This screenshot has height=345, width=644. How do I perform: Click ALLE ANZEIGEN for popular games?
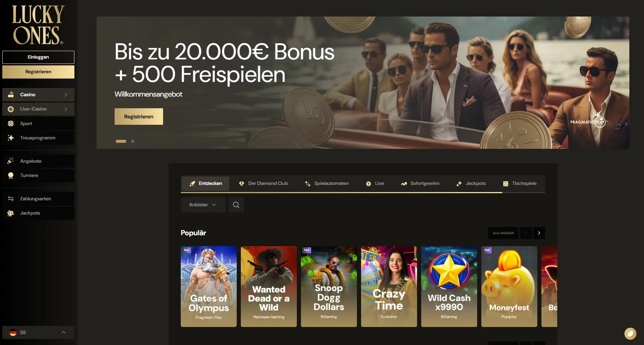pyautogui.click(x=503, y=233)
